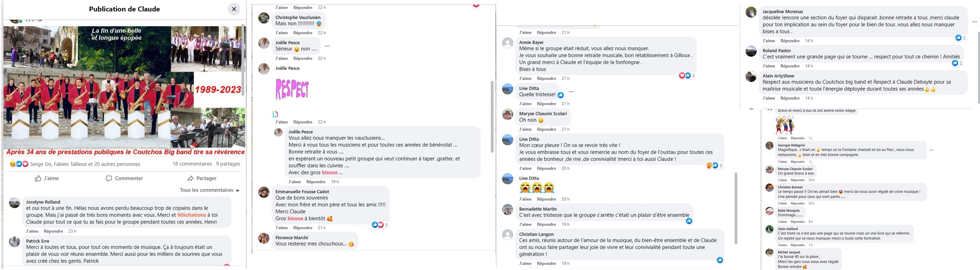Image resolution: width=980 pixels, height=270 pixels.
Task: Click the Commenter speech bubble icon
Action: click(x=109, y=178)
